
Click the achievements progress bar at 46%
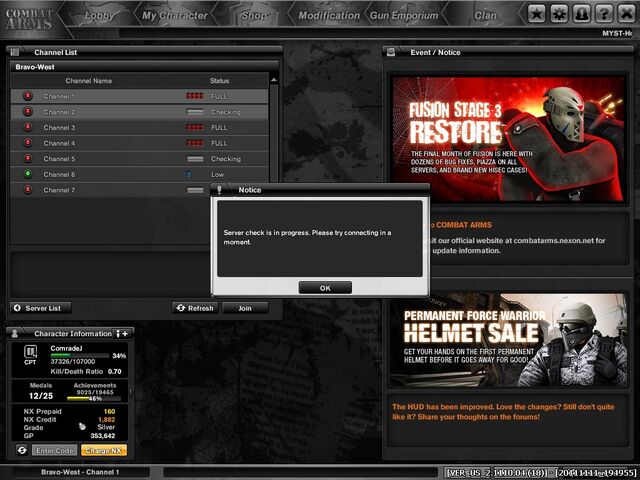[94, 398]
